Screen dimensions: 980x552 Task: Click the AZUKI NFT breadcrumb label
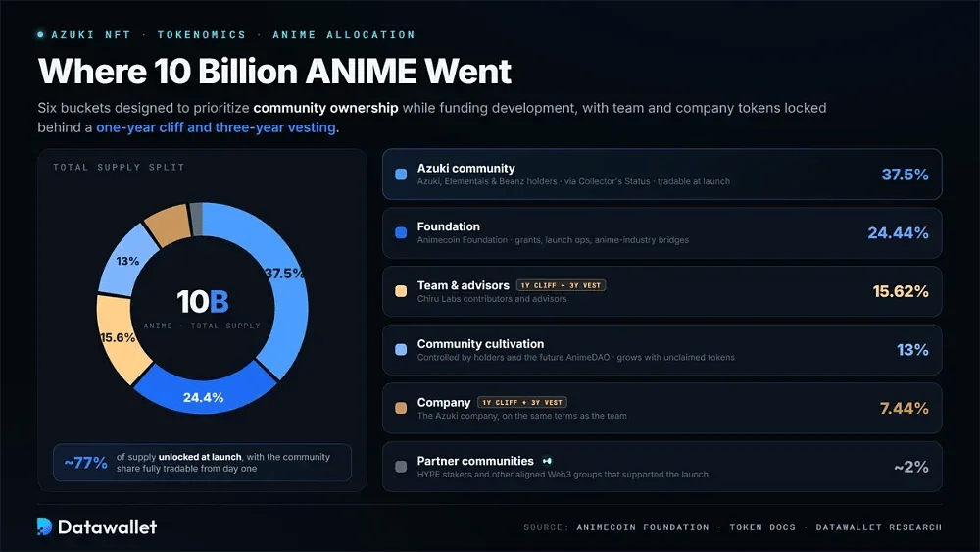tap(91, 35)
